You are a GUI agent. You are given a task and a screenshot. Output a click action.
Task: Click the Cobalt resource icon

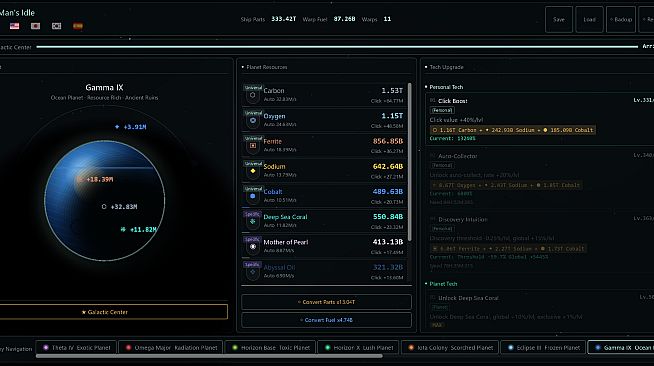coord(253,196)
